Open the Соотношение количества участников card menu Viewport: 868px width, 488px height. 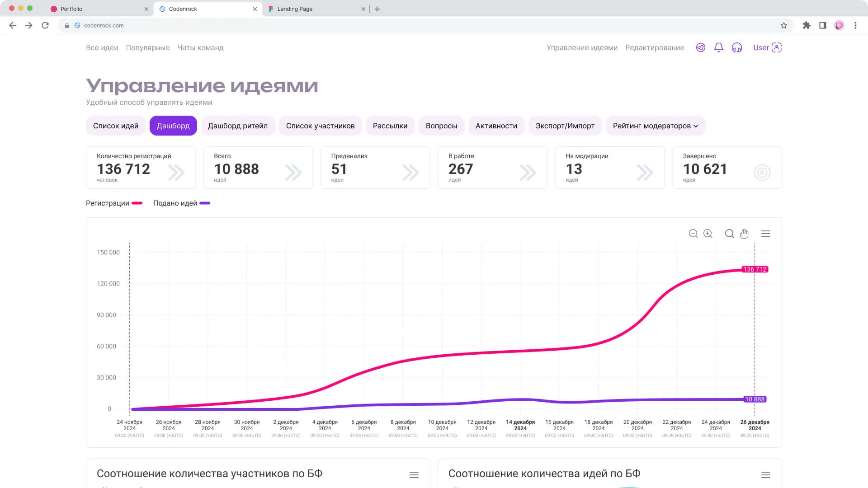coord(414,474)
